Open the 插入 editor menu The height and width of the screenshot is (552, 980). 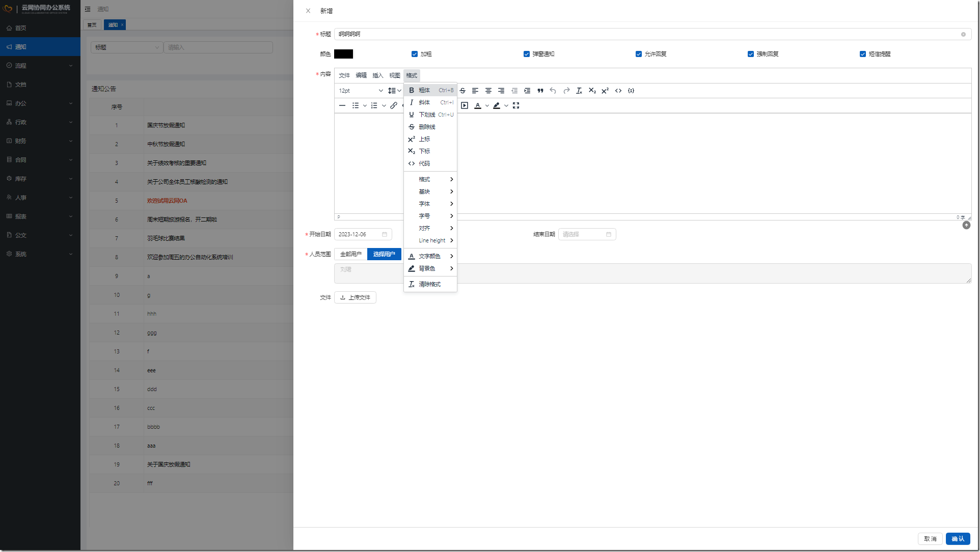tap(378, 75)
